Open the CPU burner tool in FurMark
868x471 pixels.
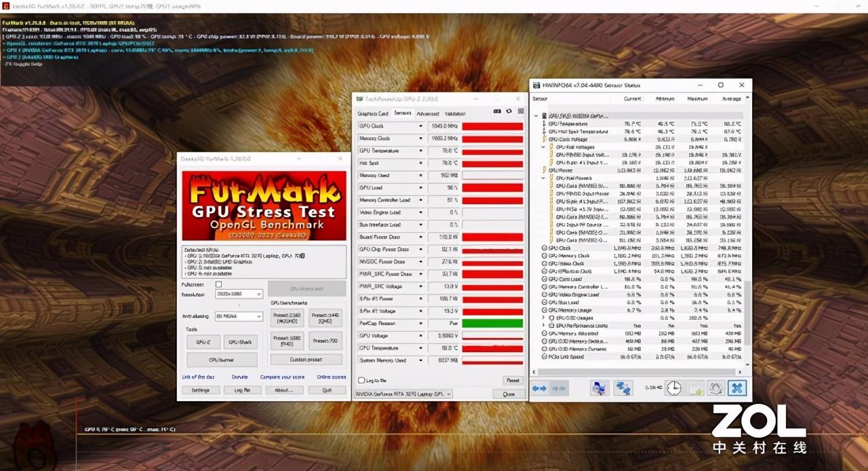pos(222,360)
